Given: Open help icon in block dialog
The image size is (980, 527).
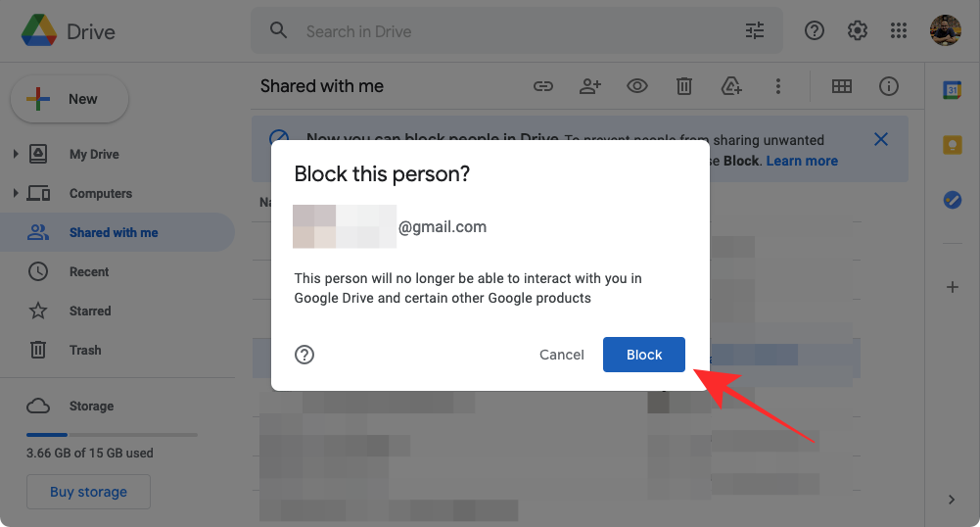Looking at the screenshot, I should pos(304,355).
